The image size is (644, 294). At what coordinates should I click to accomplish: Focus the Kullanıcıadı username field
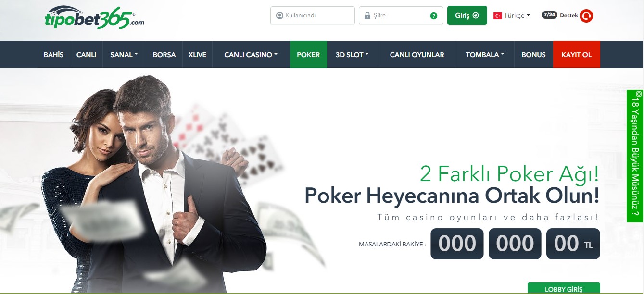pos(313,15)
